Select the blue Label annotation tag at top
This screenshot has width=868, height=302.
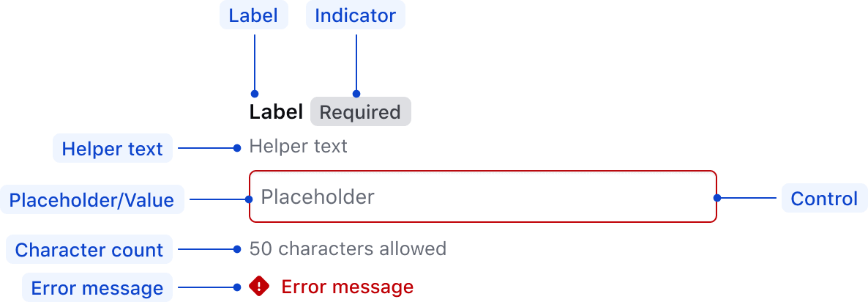[x=253, y=15]
